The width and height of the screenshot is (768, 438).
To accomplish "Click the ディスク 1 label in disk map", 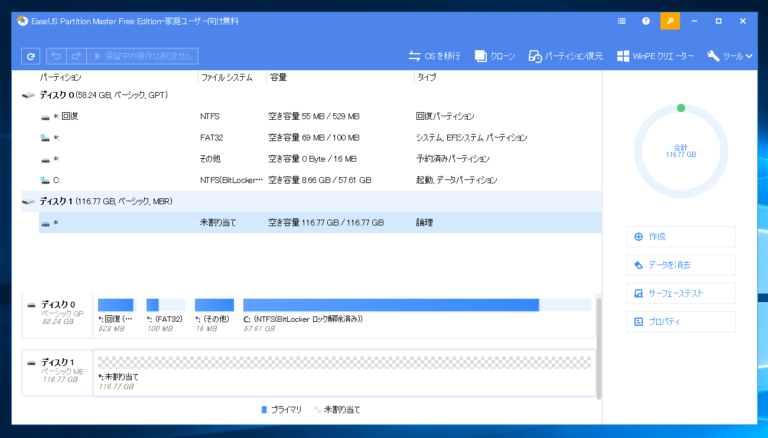I will [58, 362].
